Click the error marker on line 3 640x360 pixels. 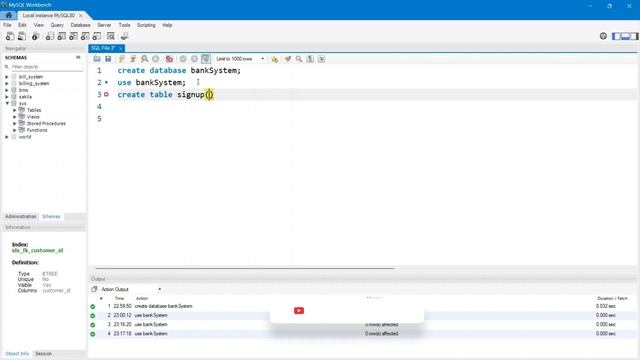click(x=107, y=94)
